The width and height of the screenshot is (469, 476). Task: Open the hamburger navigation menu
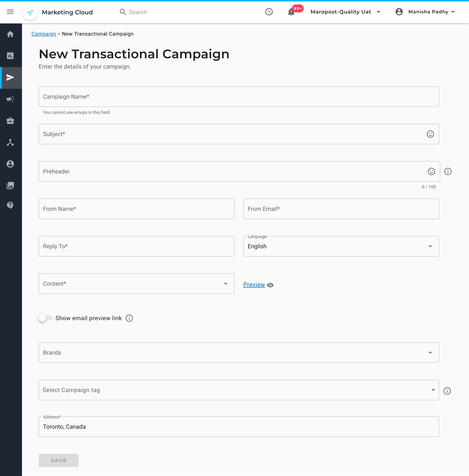pyautogui.click(x=10, y=12)
